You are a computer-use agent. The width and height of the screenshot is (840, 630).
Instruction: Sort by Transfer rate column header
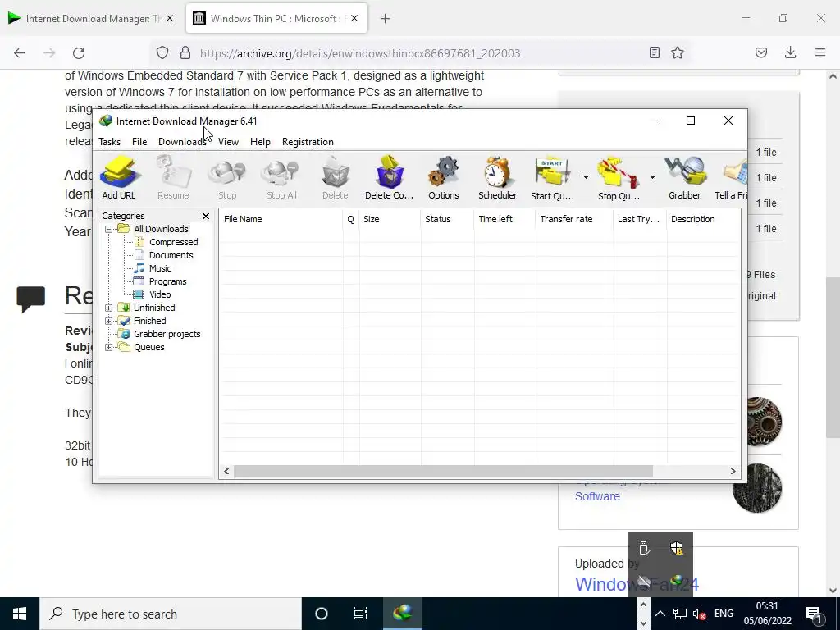574,219
